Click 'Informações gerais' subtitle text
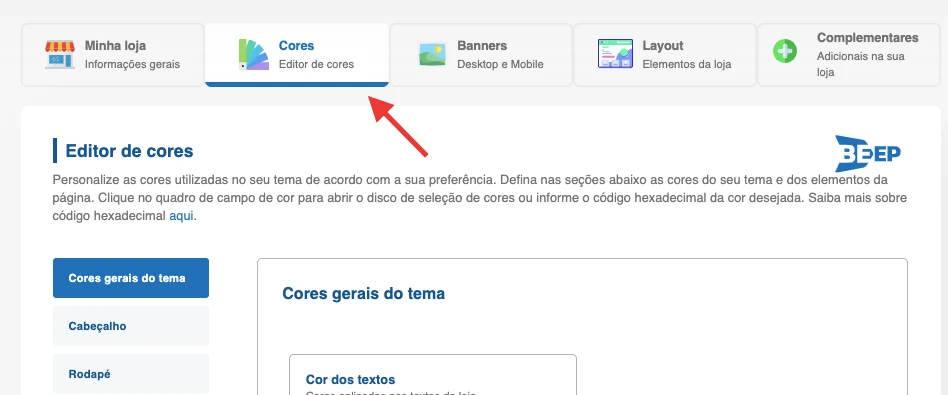The width and height of the screenshot is (948, 395). point(132,64)
